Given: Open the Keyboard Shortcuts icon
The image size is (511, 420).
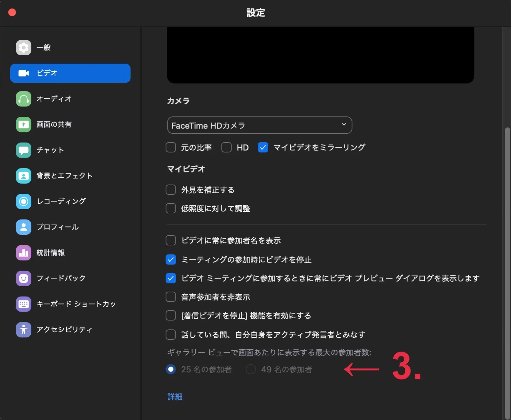Looking at the screenshot, I should coord(23,304).
